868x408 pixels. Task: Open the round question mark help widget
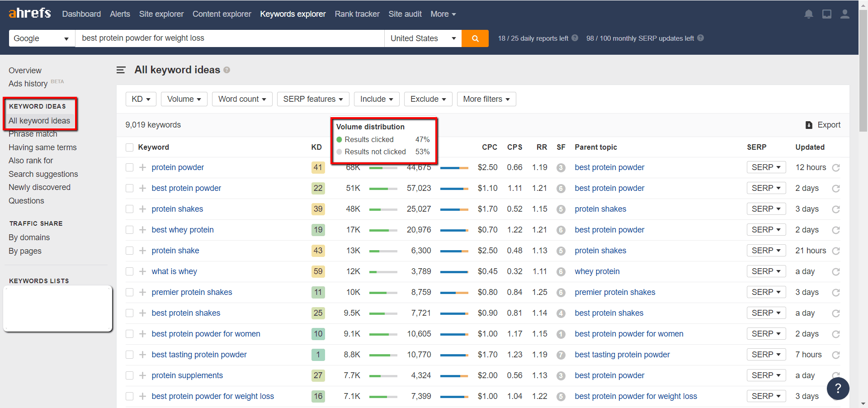tap(838, 388)
